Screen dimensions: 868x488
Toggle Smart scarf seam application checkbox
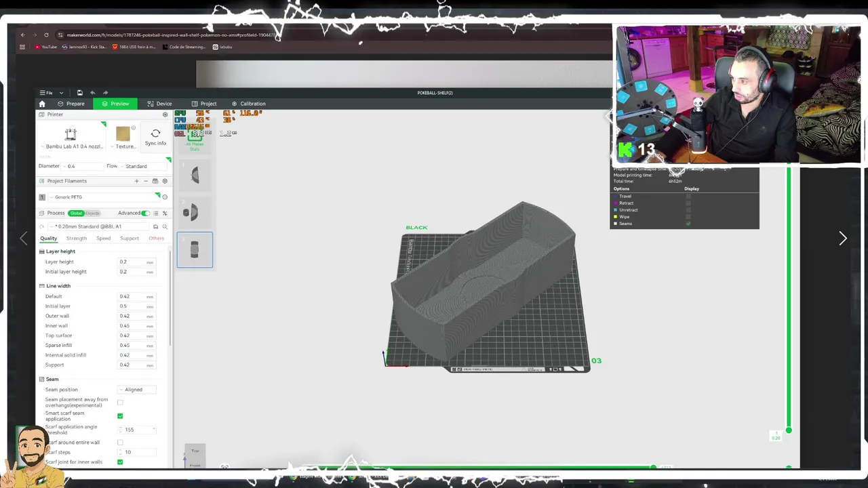tap(120, 415)
